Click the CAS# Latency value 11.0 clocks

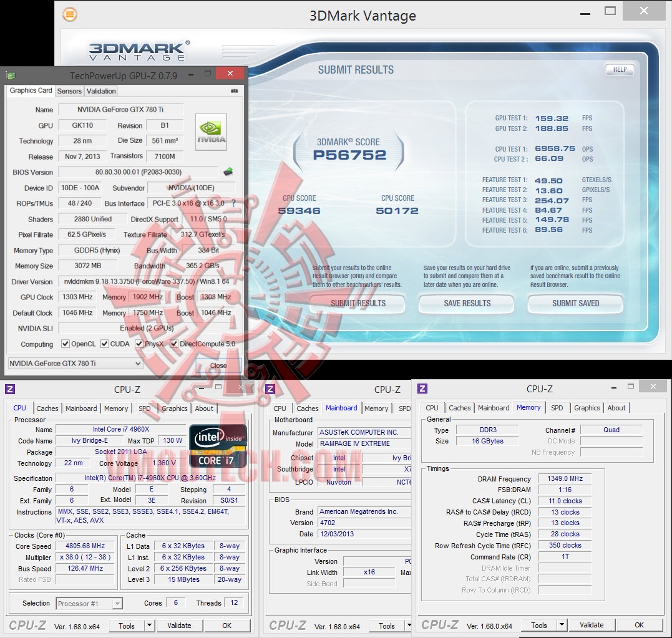(565, 501)
